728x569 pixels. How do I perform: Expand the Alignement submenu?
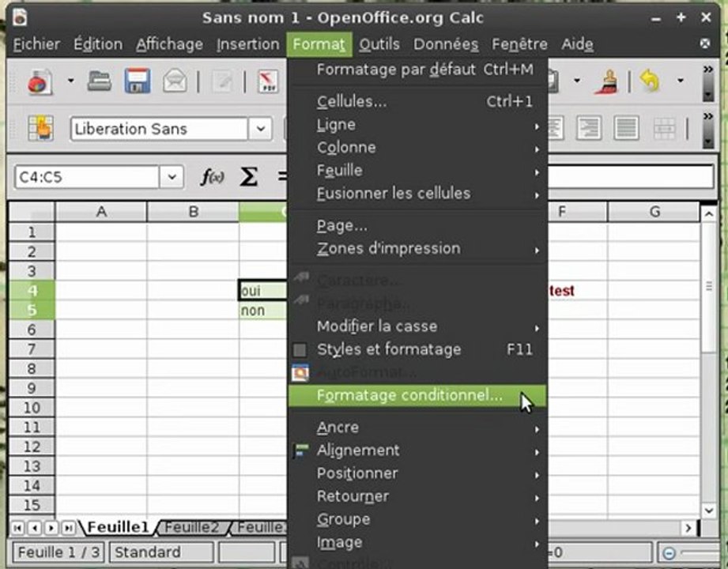point(417,450)
